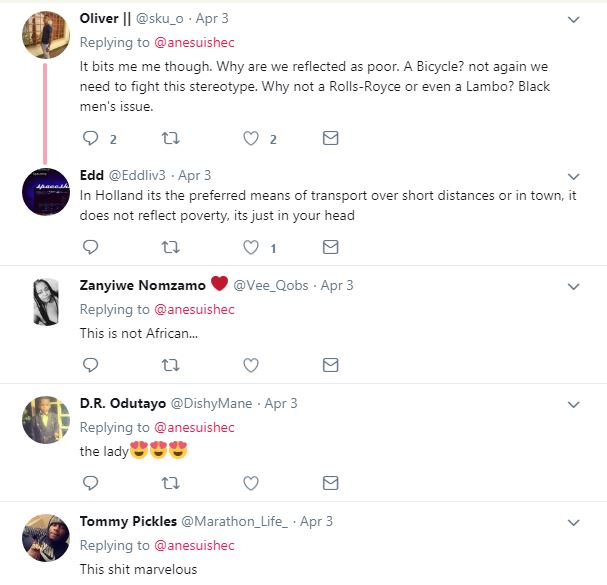Screen dimensions: 607x585
Task: Like Oliver's tweet with 2 likes
Action: pos(251,138)
